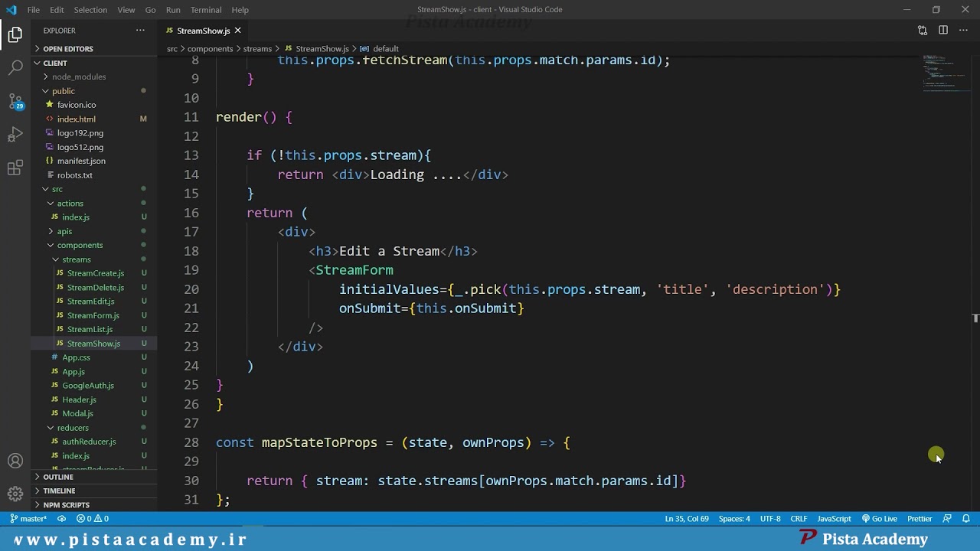Click the errors and warnings status indicator

[x=93, y=519]
